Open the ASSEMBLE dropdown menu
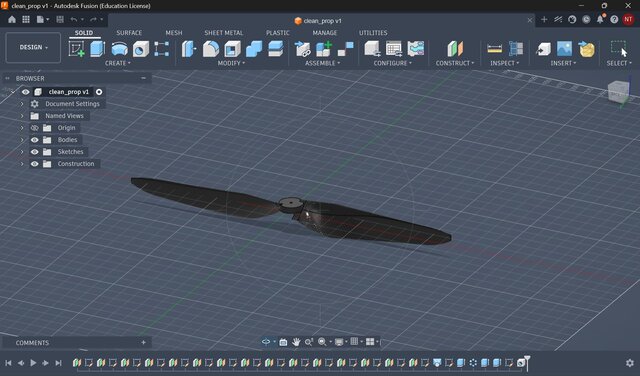 coord(322,63)
